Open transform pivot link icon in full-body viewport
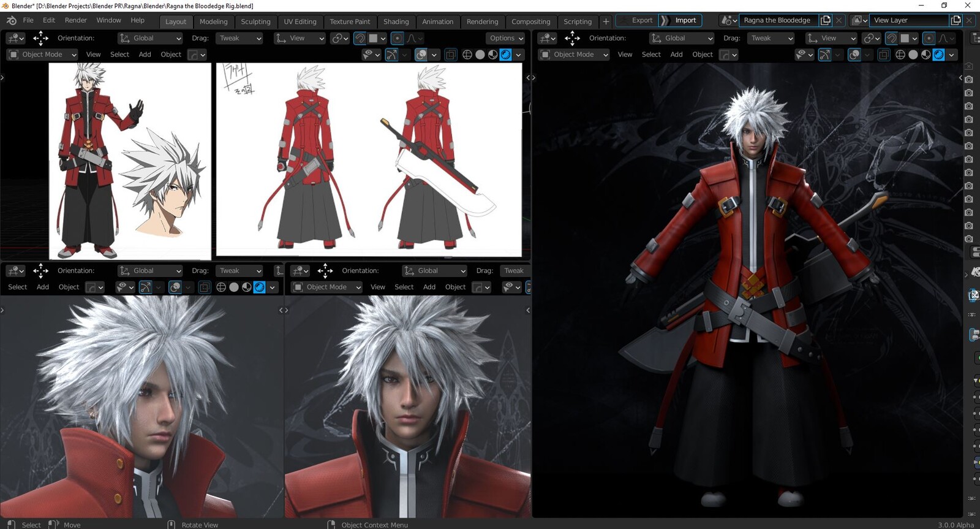This screenshot has width=980, height=529. point(872,38)
